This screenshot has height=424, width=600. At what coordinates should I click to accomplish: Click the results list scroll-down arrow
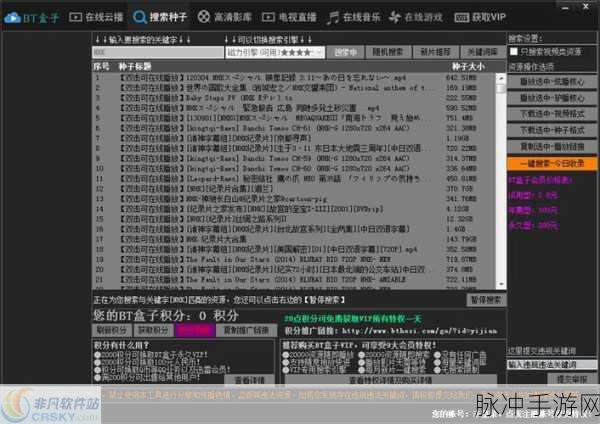pyautogui.click(x=500, y=284)
